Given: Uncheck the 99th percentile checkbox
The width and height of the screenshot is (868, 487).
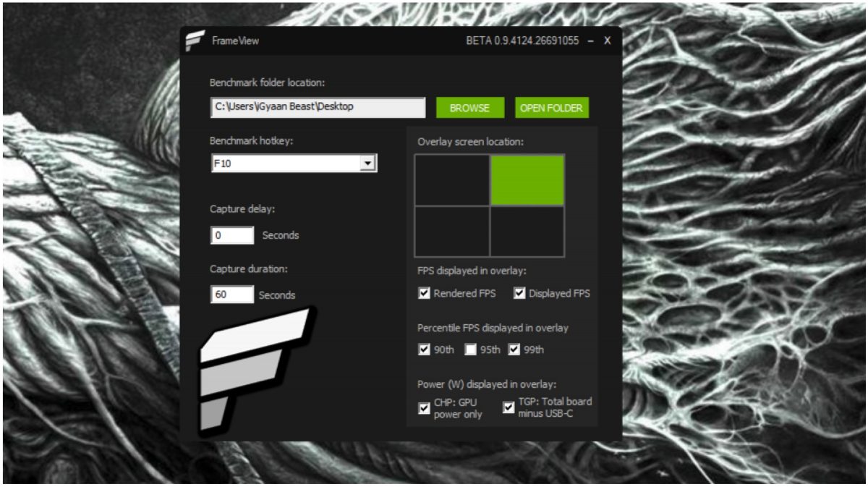Looking at the screenshot, I should click(514, 350).
